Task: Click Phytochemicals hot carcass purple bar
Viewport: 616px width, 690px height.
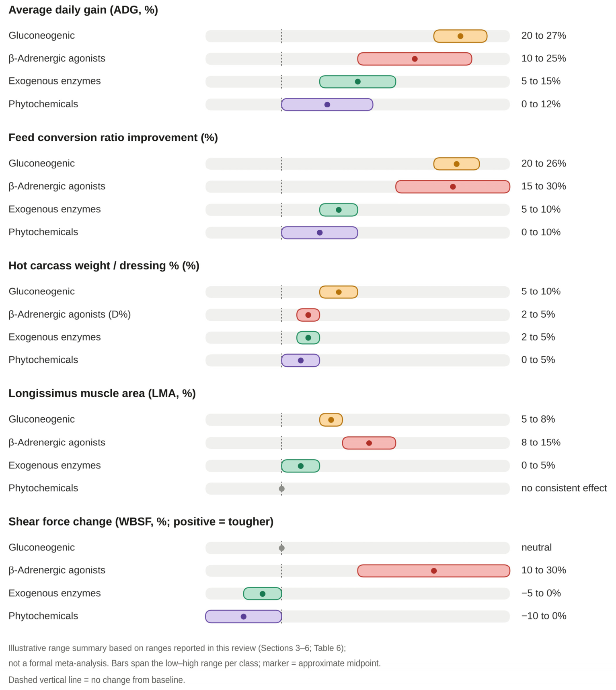Action: (300, 360)
